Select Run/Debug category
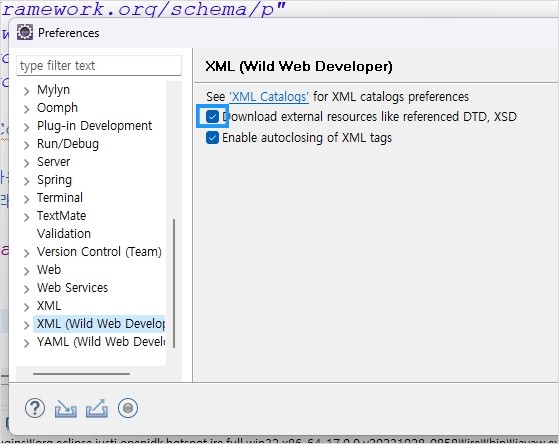Screen dimensions: 559x444 [x=68, y=144]
